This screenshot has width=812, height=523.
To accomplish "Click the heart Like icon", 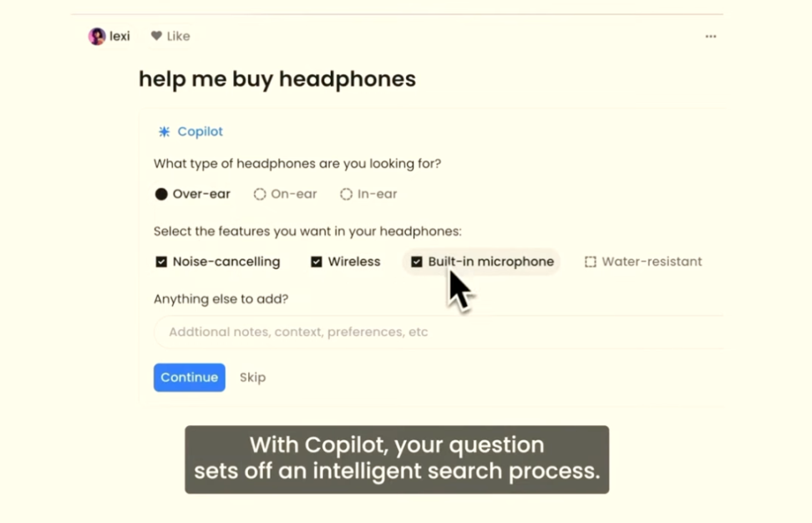I will 156,36.
